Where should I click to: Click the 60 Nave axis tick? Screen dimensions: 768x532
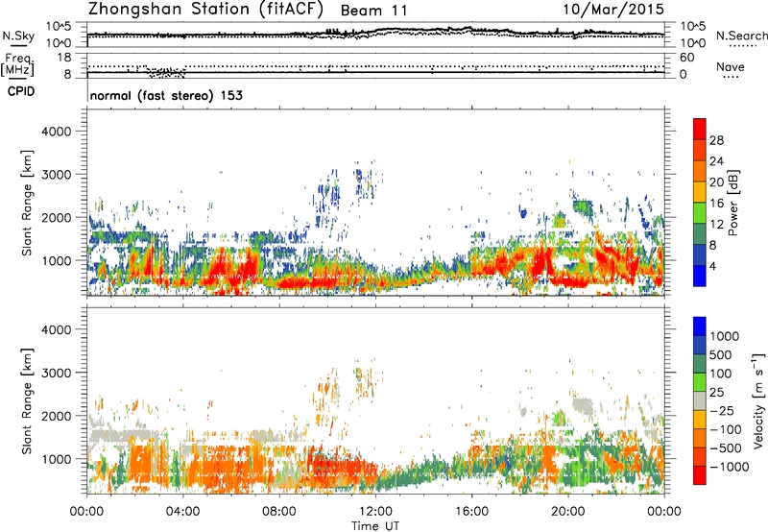pos(686,58)
